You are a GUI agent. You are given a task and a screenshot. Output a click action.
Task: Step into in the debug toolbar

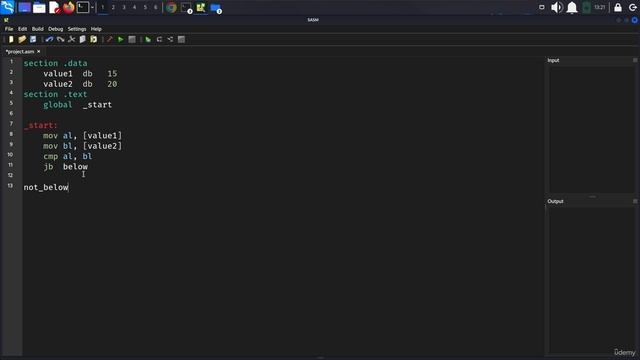pyautogui.click(x=170, y=39)
